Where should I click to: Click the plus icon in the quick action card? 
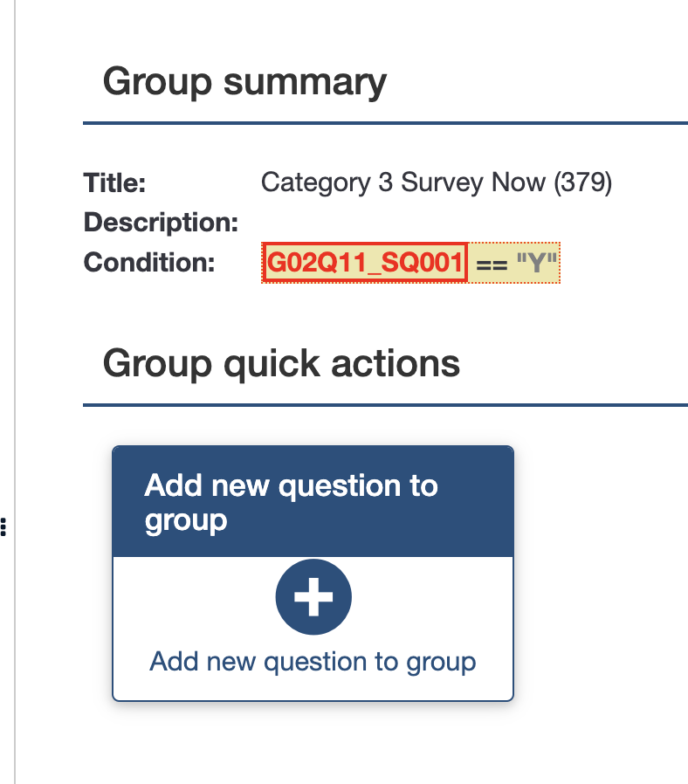point(313,598)
